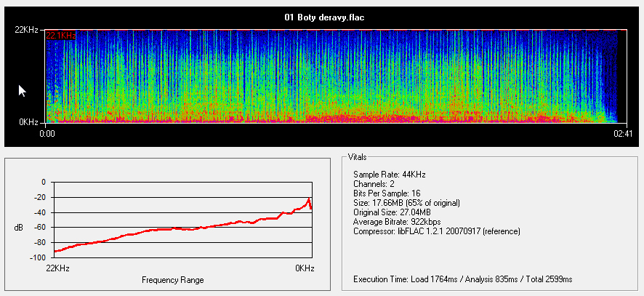Screen dimensions: 644x296
Task: Click the 'Compressor: libFLAC 1.2.1' line
Action: pos(436,231)
